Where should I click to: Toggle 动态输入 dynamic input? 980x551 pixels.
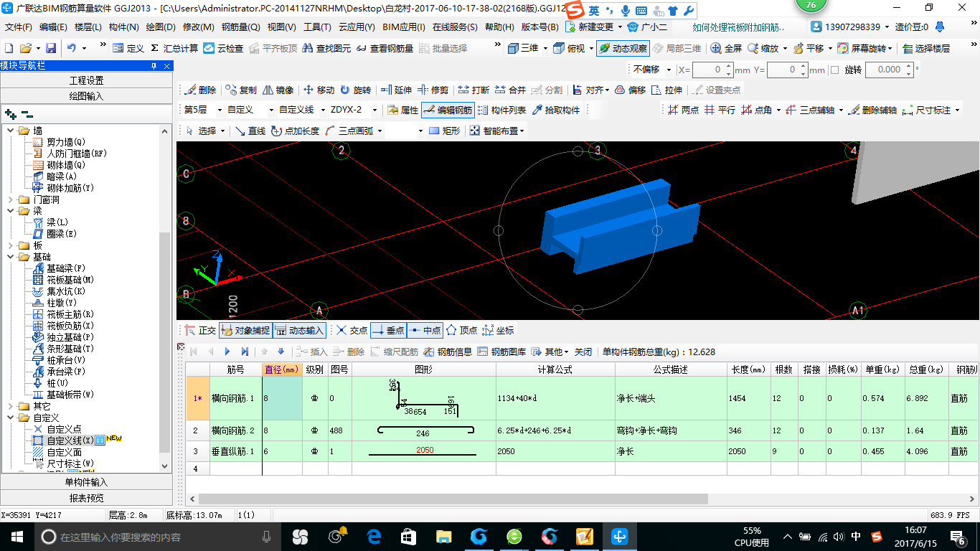click(299, 330)
